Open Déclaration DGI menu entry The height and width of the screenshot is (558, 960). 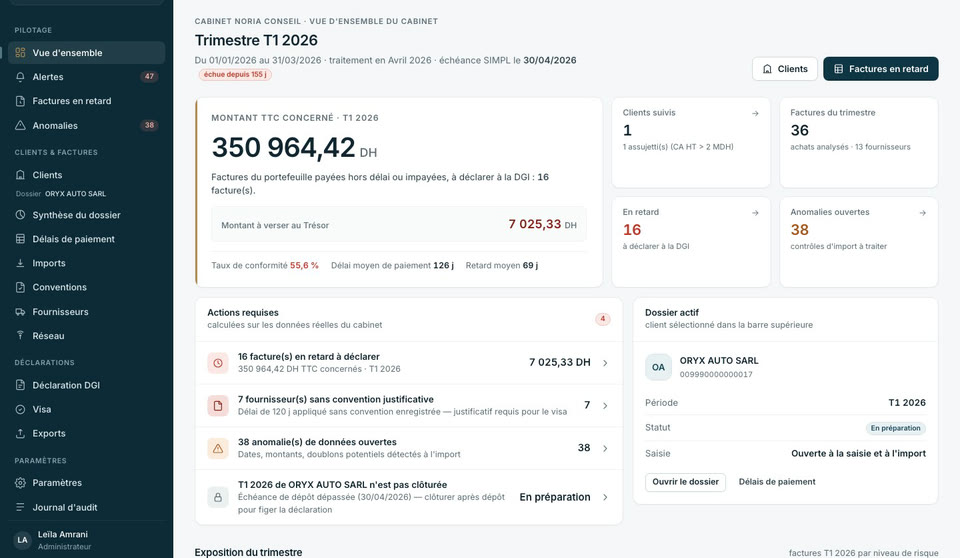click(86, 385)
